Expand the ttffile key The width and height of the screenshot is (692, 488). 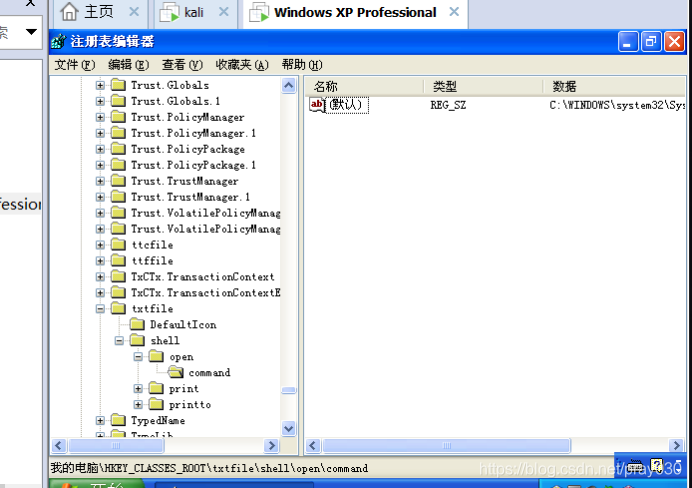click(x=100, y=261)
